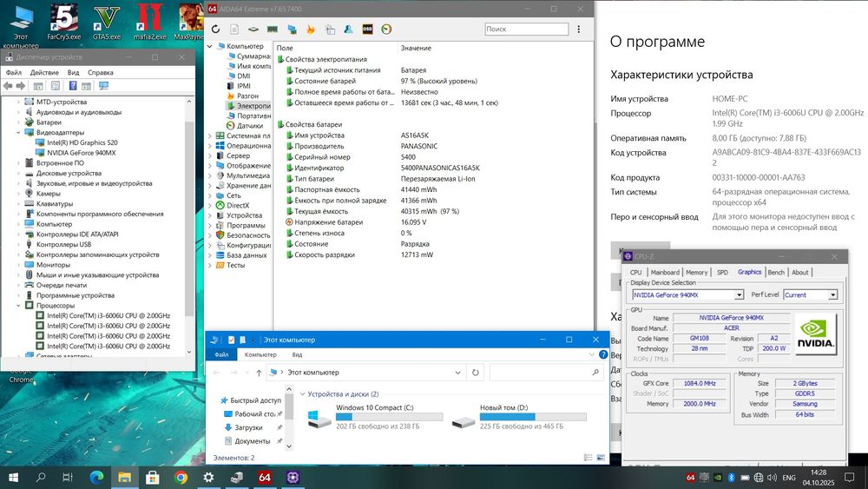Switch to the CPU tab in CPU-Z

point(635,273)
